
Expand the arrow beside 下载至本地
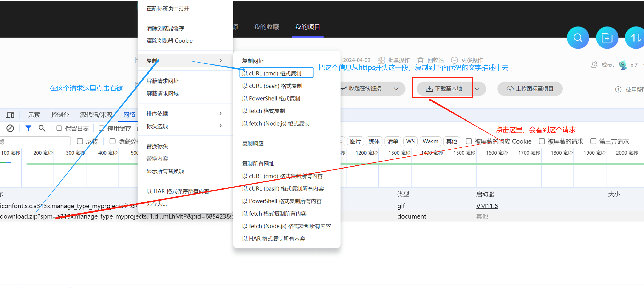tap(477, 89)
